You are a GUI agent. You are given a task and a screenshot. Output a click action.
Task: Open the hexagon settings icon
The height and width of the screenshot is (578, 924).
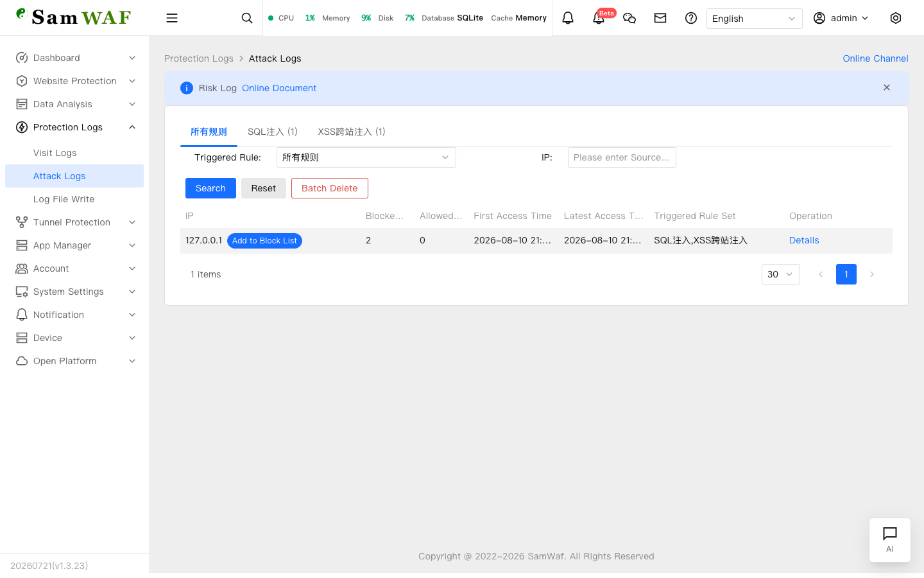pos(896,18)
